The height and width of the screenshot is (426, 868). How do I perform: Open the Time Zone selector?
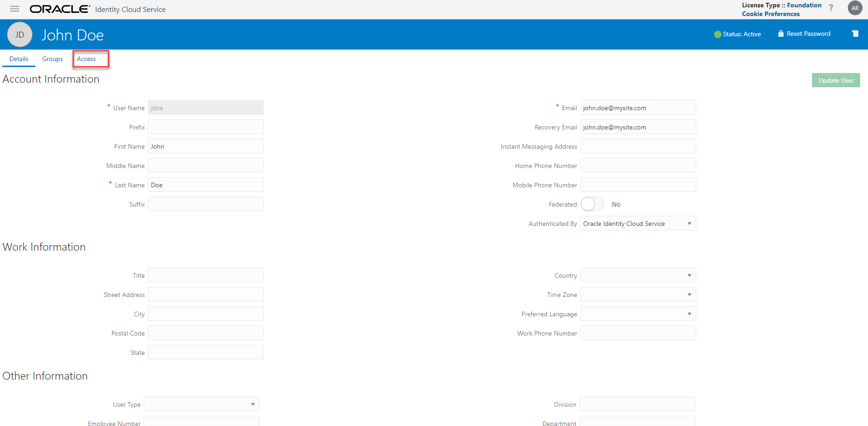click(689, 294)
